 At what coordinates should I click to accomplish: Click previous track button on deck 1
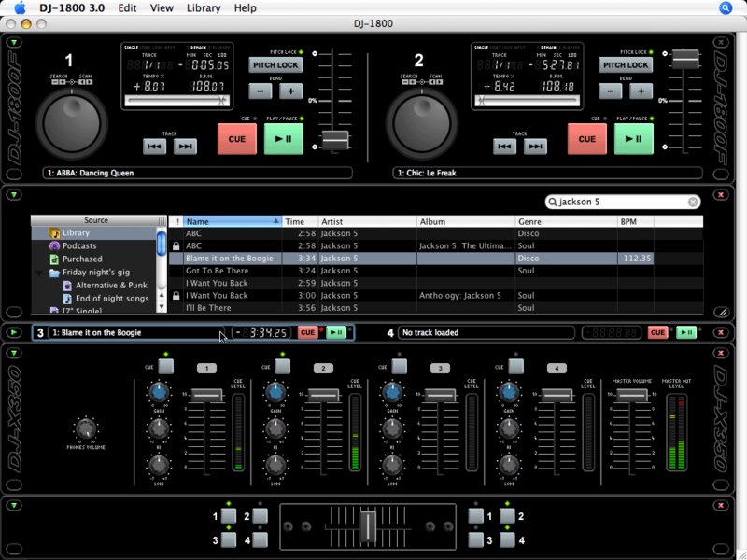(x=154, y=147)
